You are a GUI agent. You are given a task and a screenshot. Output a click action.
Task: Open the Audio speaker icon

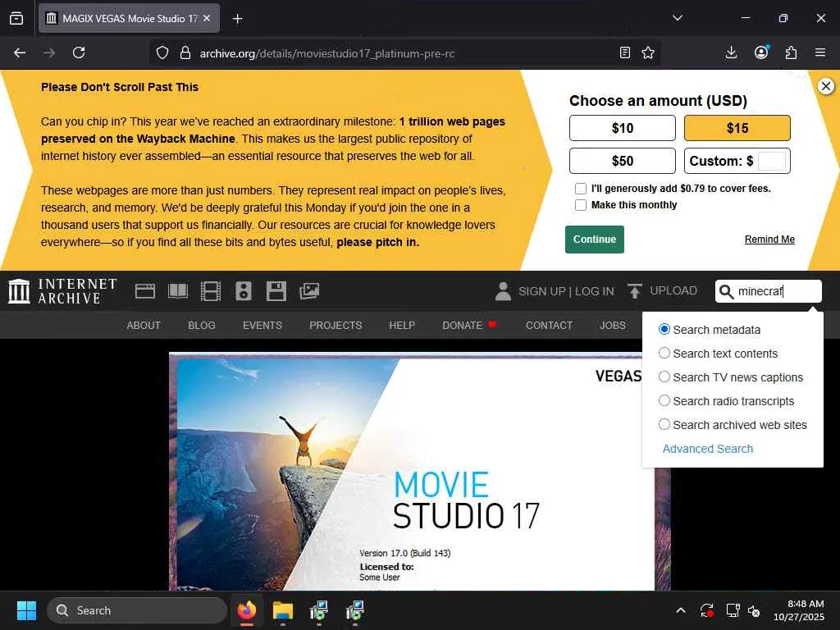tap(243, 291)
